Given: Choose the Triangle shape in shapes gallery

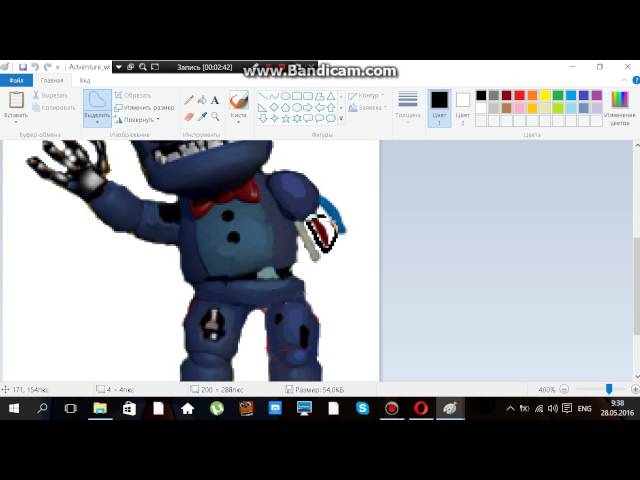Looking at the screenshot, I should click(331, 97).
